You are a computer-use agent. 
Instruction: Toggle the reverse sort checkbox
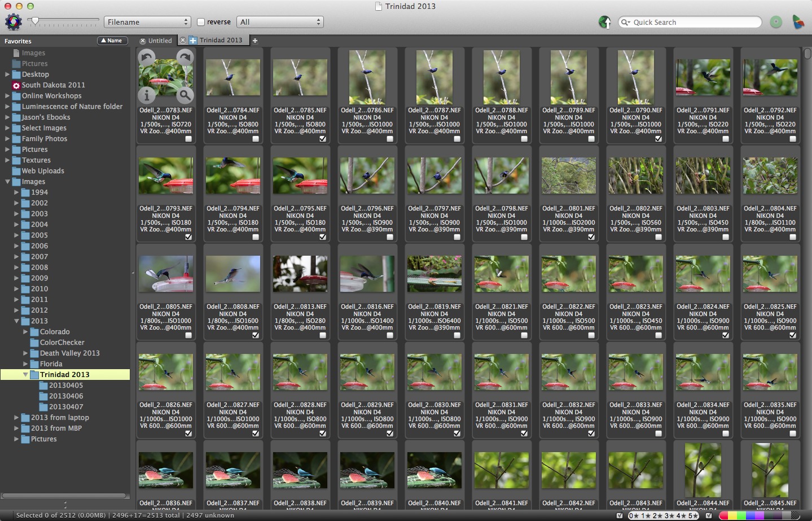pyautogui.click(x=200, y=22)
